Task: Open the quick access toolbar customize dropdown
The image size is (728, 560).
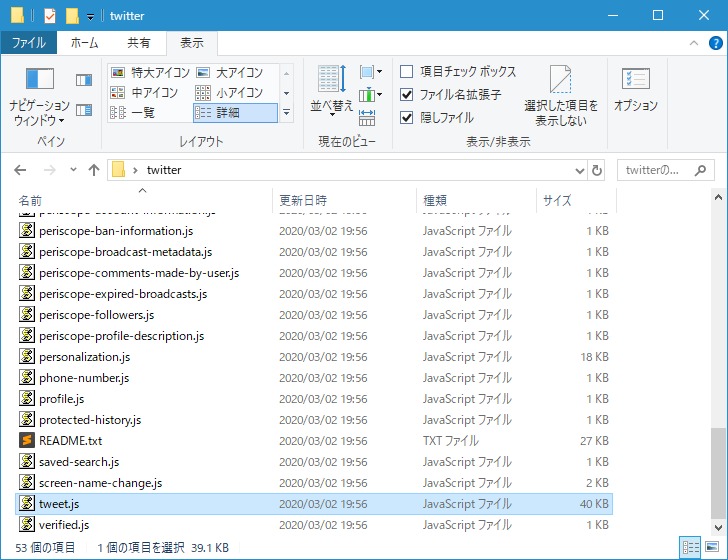Action: (91, 17)
